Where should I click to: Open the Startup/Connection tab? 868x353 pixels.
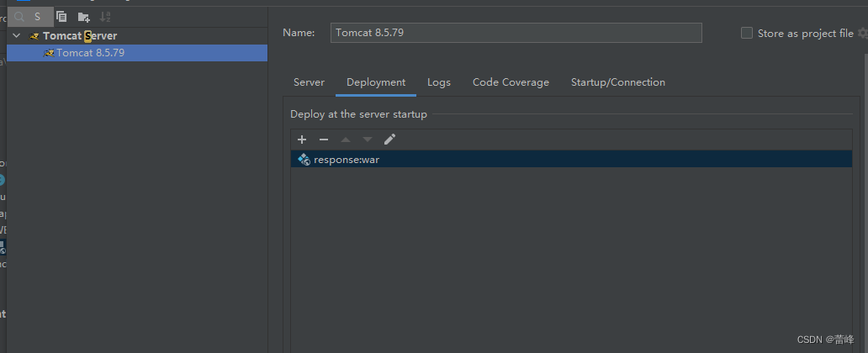[618, 82]
